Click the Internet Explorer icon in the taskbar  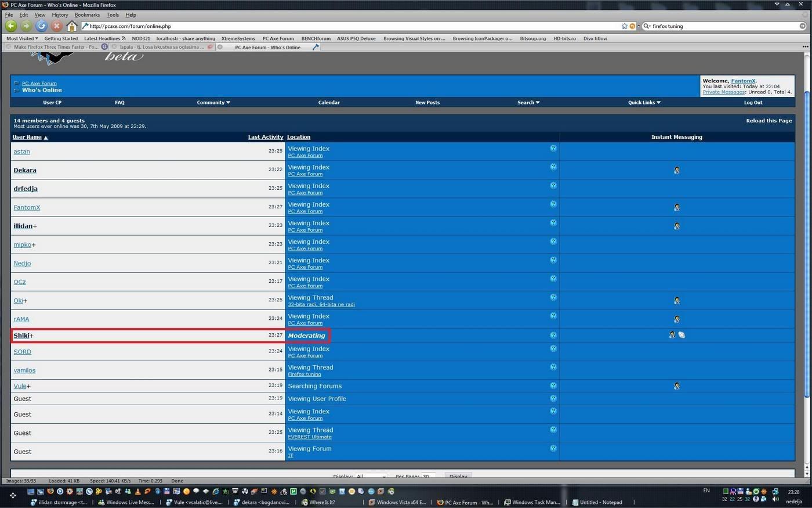[216, 491]
